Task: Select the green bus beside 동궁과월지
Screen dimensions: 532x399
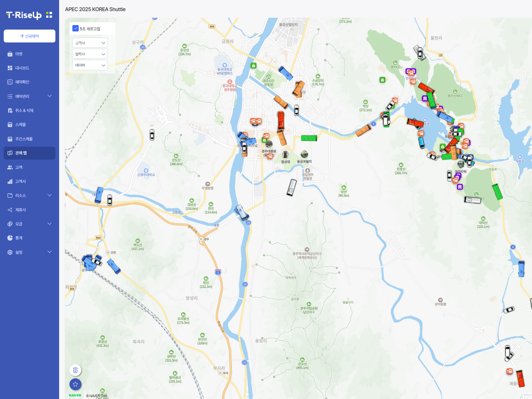Action: click(309, 138)
